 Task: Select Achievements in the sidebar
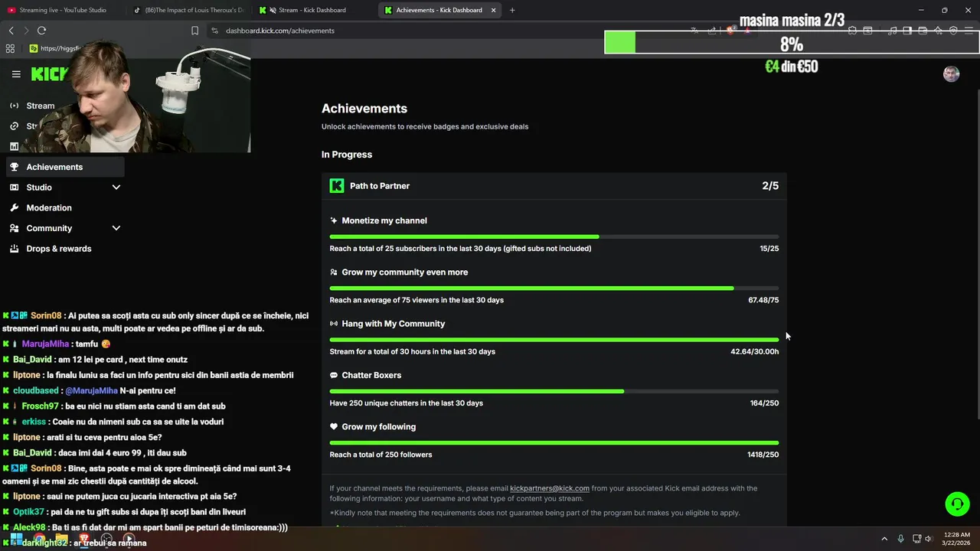coord(64,167)
